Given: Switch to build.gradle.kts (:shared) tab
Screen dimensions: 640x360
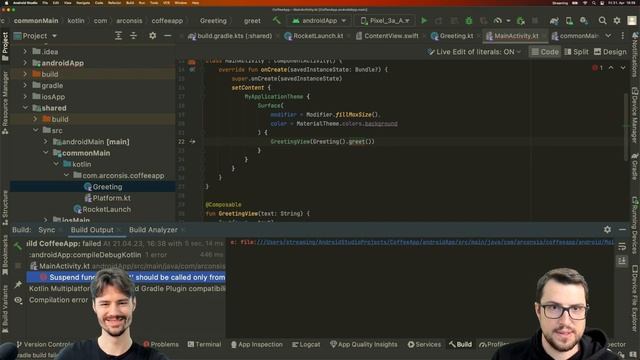Looking at the screenshot, I should click(230, 36).
